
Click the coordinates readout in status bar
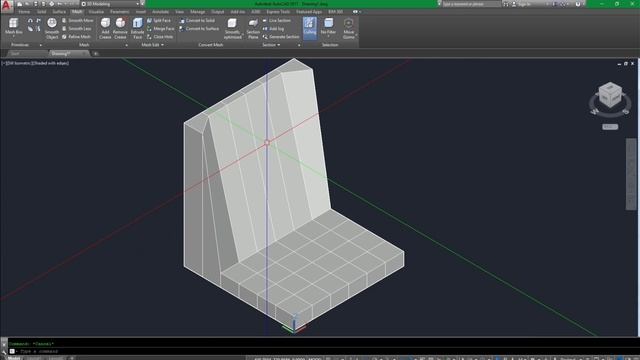click(280, 358)
